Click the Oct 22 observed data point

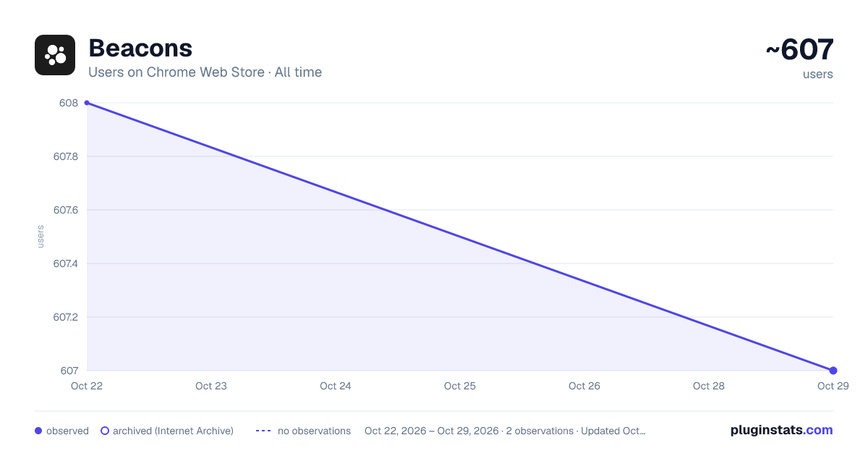pos(87,103)
